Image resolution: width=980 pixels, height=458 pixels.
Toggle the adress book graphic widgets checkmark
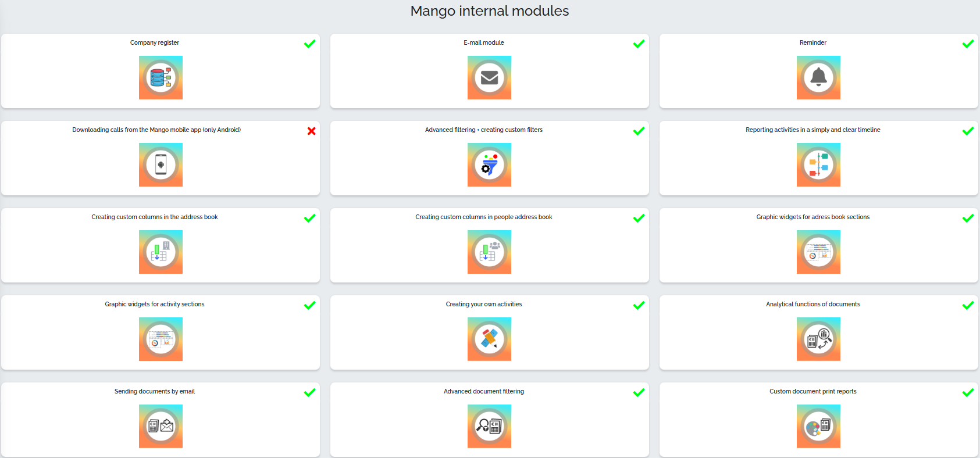tap(968, 218)
